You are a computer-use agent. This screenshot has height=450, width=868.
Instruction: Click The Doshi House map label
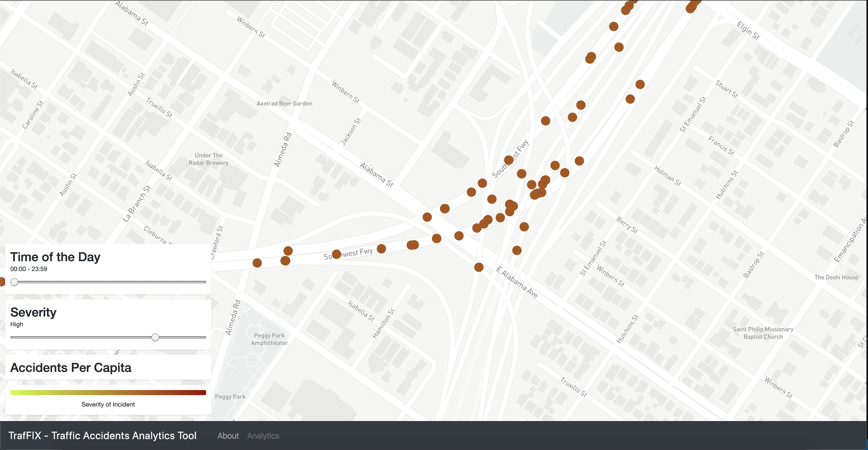point(836,277)
